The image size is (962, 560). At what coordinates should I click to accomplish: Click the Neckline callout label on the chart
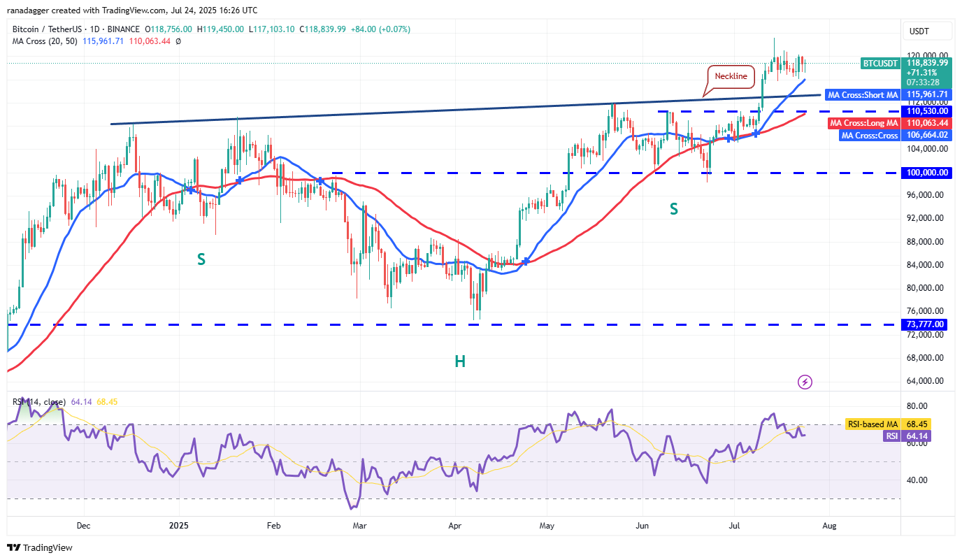[730, 77]
